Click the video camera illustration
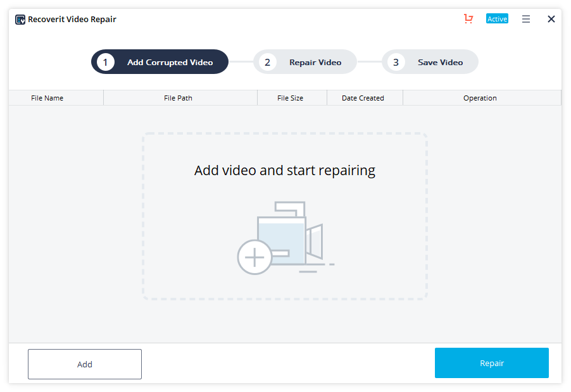Image resolution: width=571 pixels, height=392 pixels. [x=294, y=237]
